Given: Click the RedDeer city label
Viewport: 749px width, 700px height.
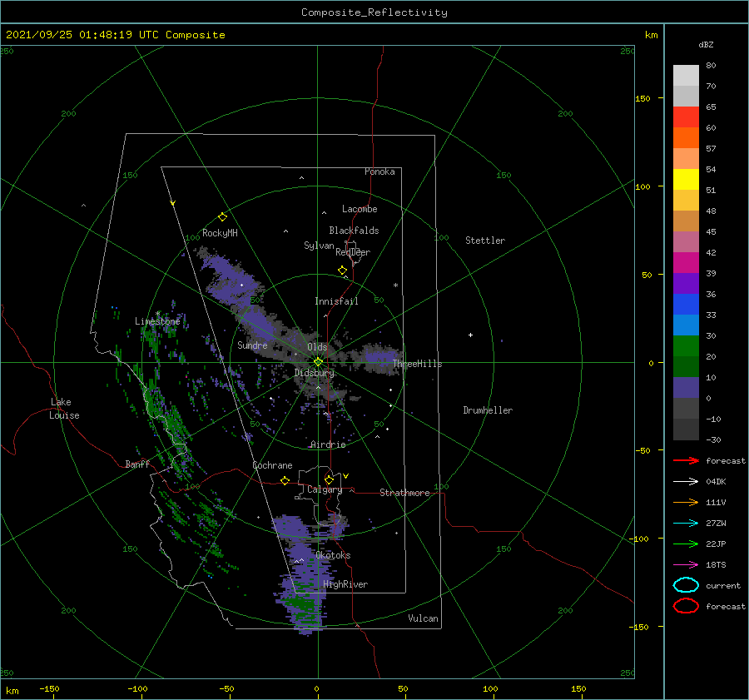Looking at the screenshot, I should (353, 252).
